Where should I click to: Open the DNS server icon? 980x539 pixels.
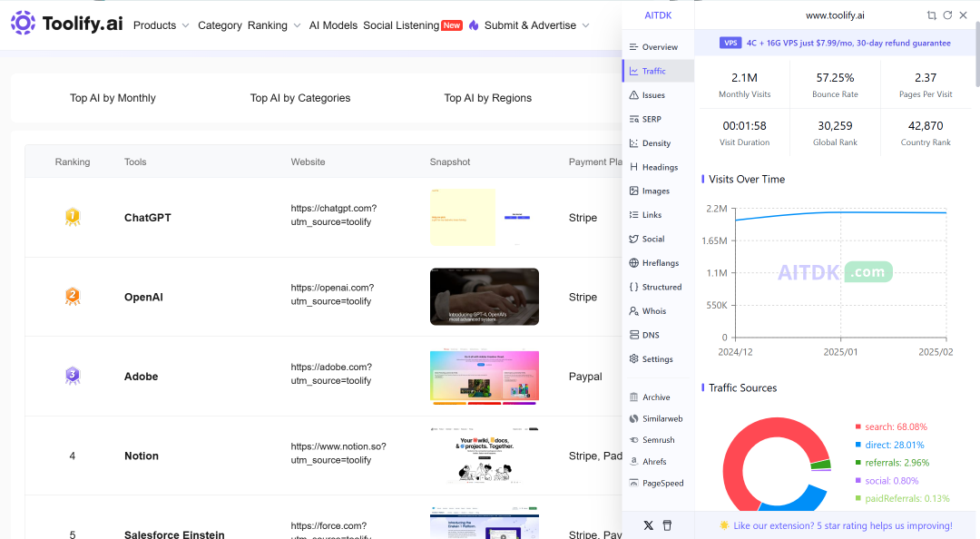coord(633,335)
